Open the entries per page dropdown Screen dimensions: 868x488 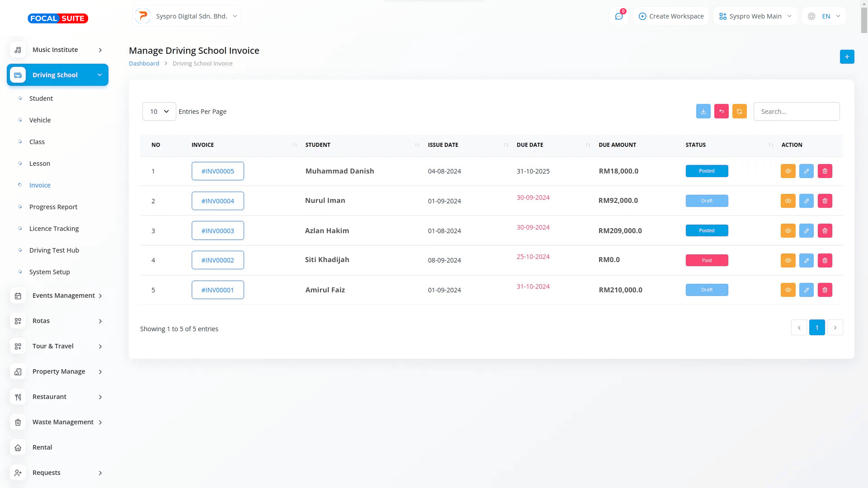[159, 112]
